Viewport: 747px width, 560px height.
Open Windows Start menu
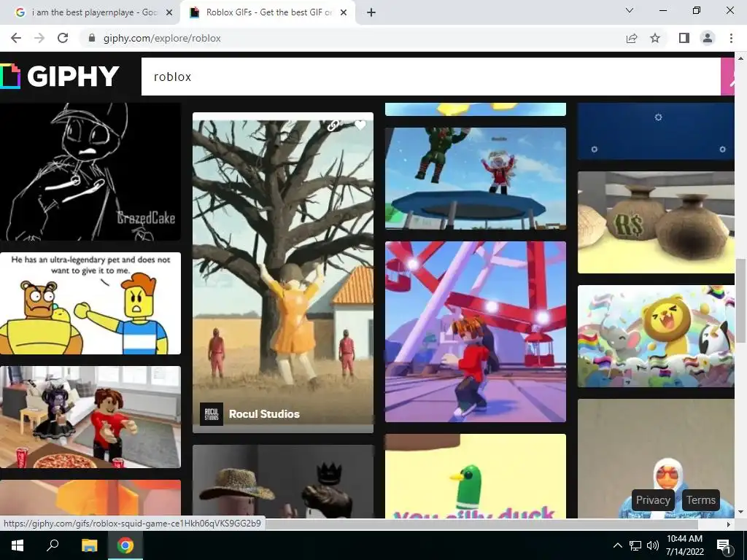pyautogui.click(x=18, y=545)
